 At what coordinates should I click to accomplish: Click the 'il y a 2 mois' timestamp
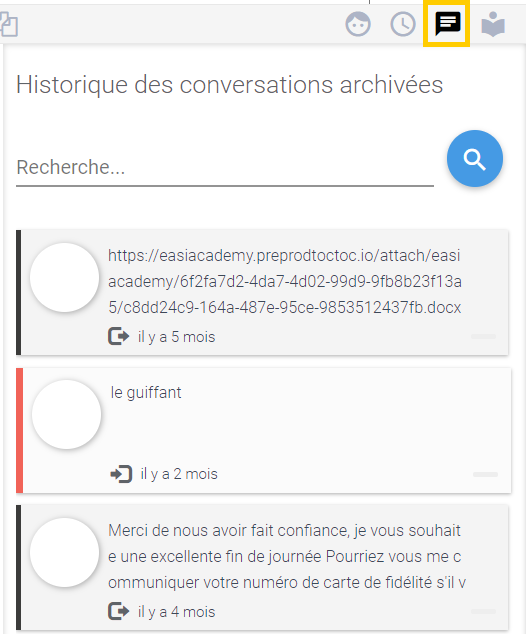tap(179, 474)
